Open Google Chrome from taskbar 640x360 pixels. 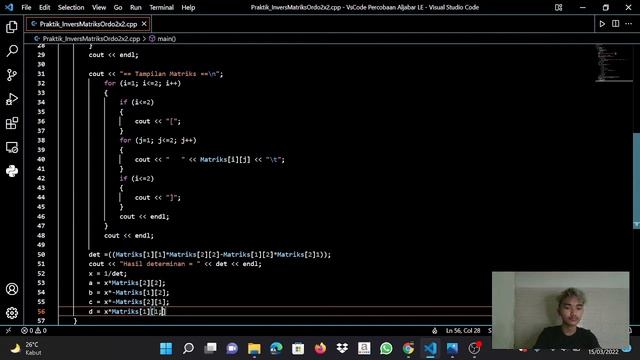(x=408, y=348)
